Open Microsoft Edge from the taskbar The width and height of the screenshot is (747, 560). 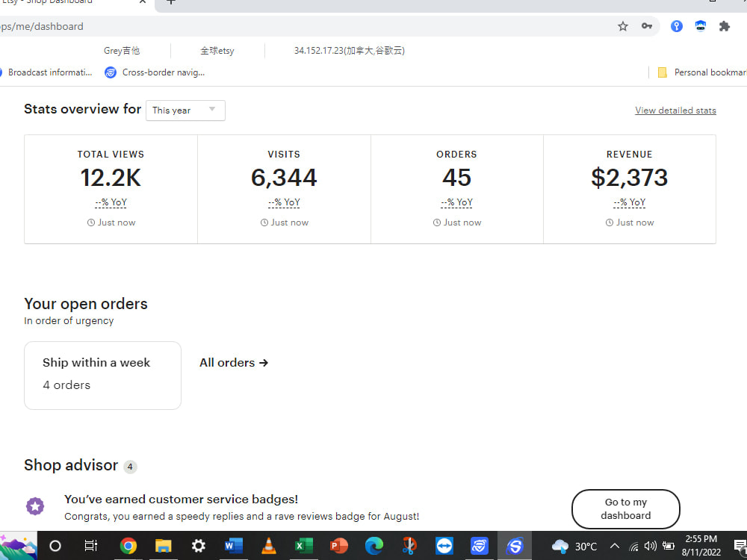tap(374, 546)
